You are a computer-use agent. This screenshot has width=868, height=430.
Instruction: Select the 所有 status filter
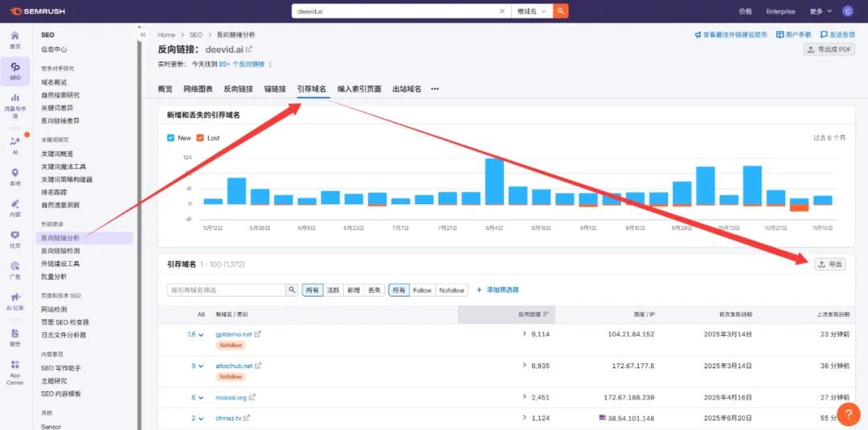[x=312, y=290]
